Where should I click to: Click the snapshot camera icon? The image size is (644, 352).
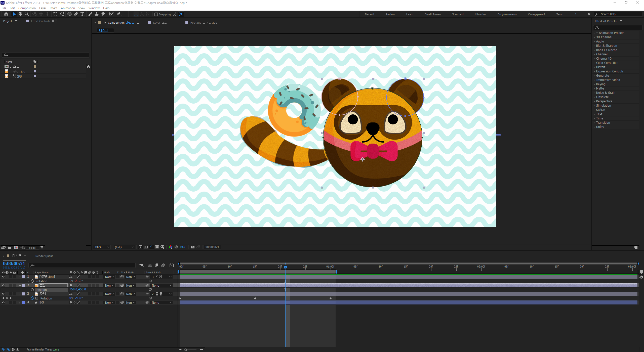193,247
